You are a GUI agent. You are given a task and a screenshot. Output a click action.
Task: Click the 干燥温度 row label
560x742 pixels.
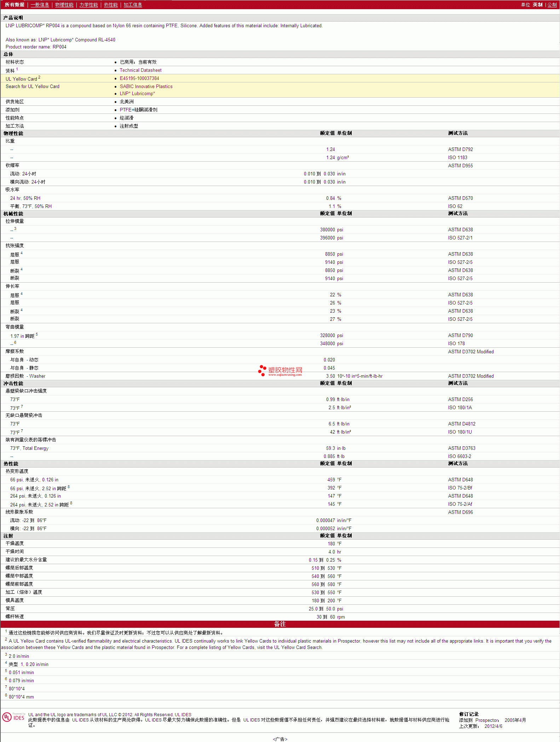[x=15, y=544]
